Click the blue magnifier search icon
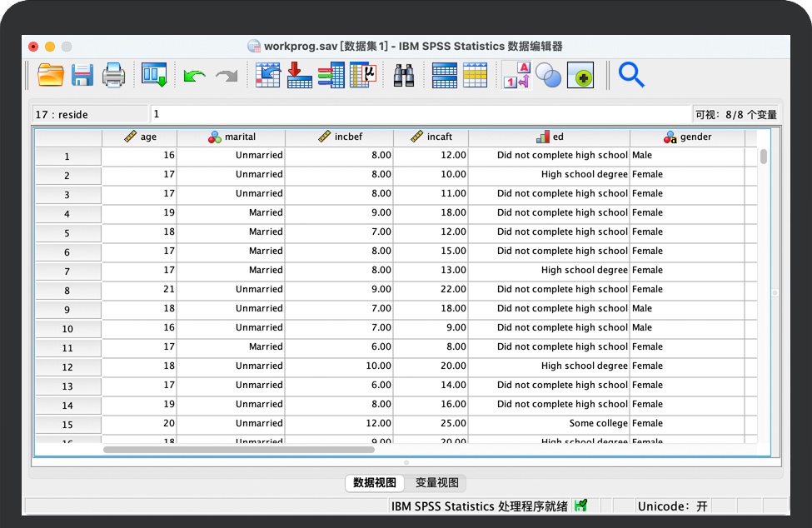Screen dimensions: 812x528 [x=631, y=76]
